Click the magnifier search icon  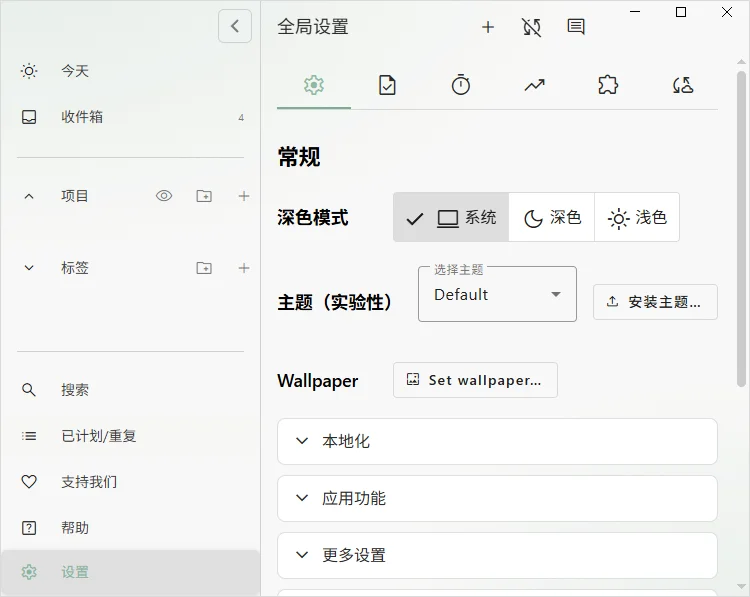tap(29, 390)
